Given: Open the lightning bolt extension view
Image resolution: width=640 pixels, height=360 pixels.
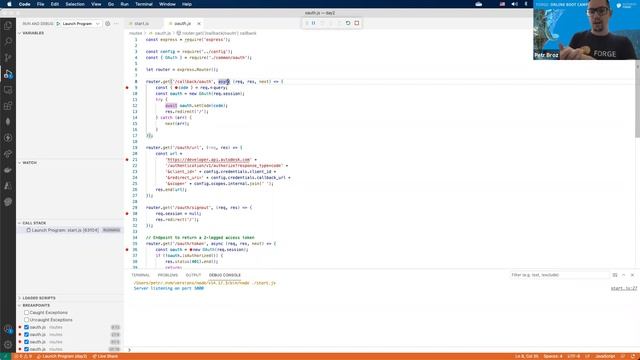Looking at the screenshot, I should pos(8,138).
